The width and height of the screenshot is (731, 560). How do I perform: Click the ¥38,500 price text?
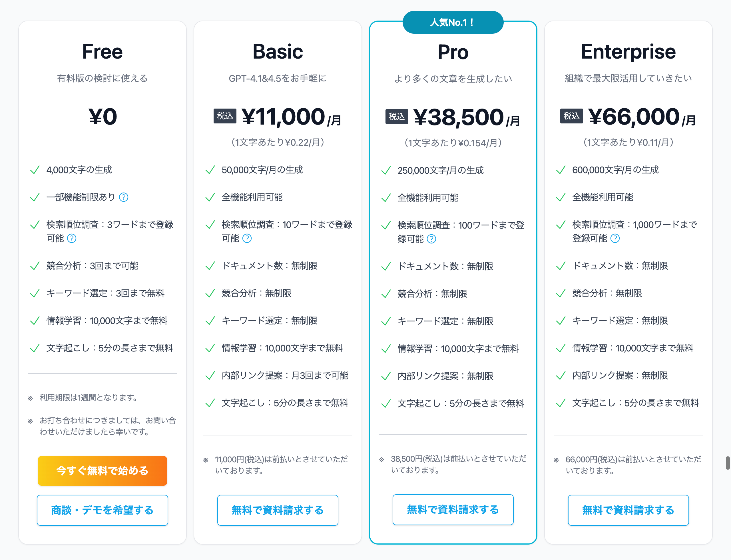pyautogui.click(x=458, y=117)
